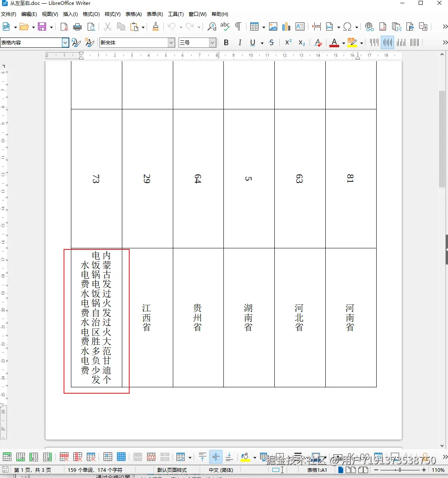
Task: Open the 文件(F) menu
Action: [8, 14]
